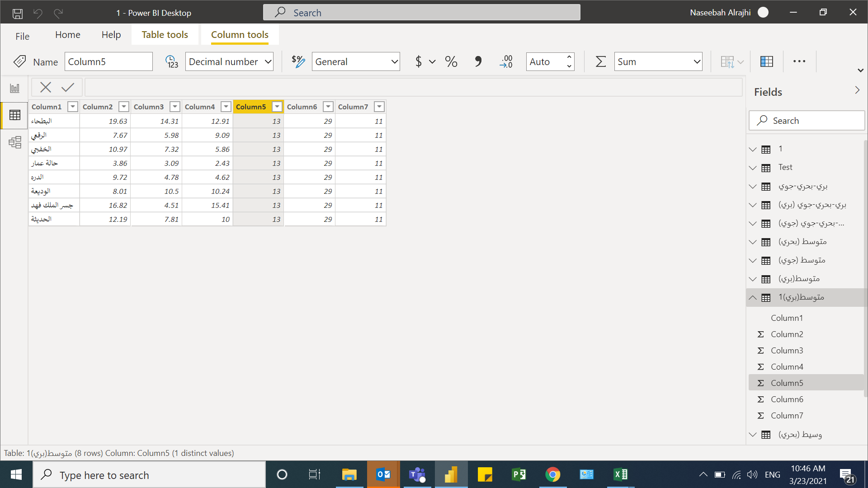Image resolution: width=868 pixels, height=488 pixels.
Task: Open Excel from the Windows taskbar
Action: pos(621,474)
